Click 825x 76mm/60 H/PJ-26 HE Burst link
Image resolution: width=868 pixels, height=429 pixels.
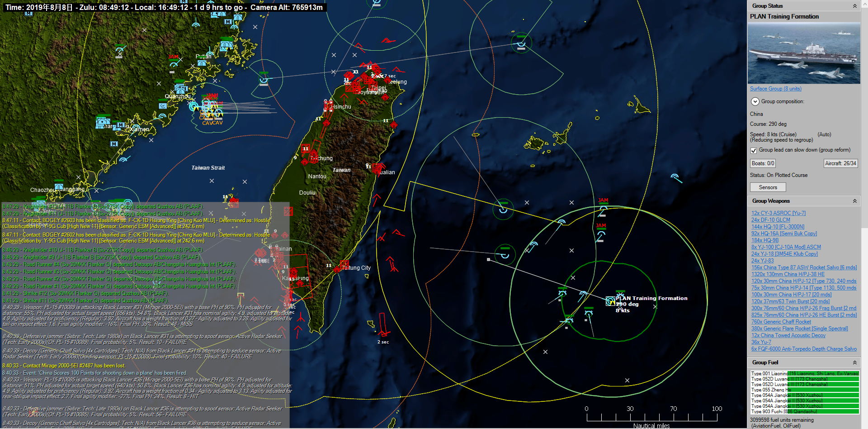pyautogui.click(x=804, y=315)
